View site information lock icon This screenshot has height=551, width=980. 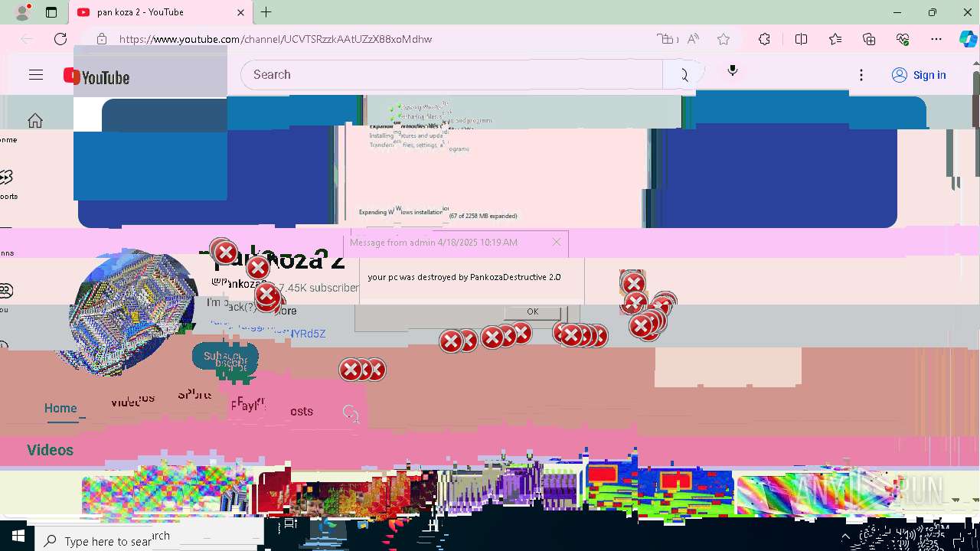point(102,39)
